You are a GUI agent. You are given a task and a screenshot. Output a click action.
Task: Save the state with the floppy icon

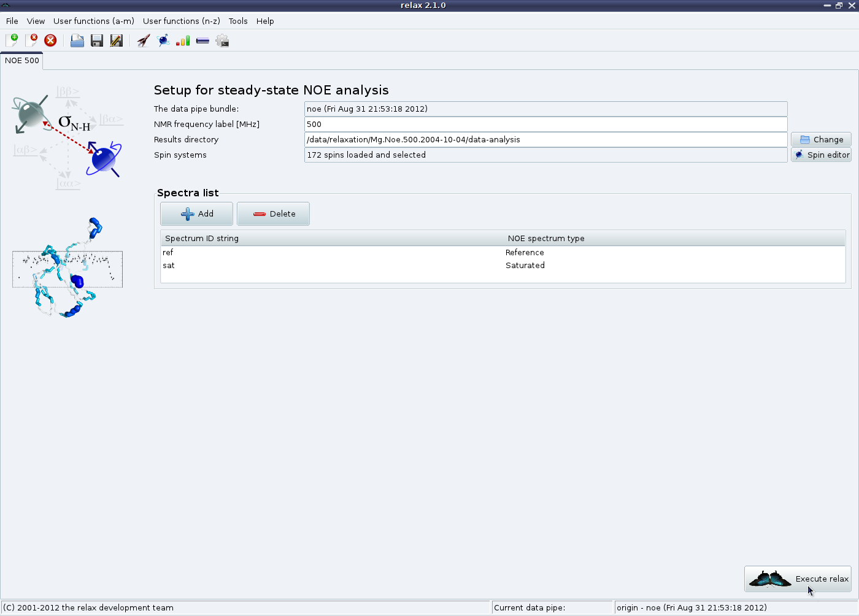(97, 41)
